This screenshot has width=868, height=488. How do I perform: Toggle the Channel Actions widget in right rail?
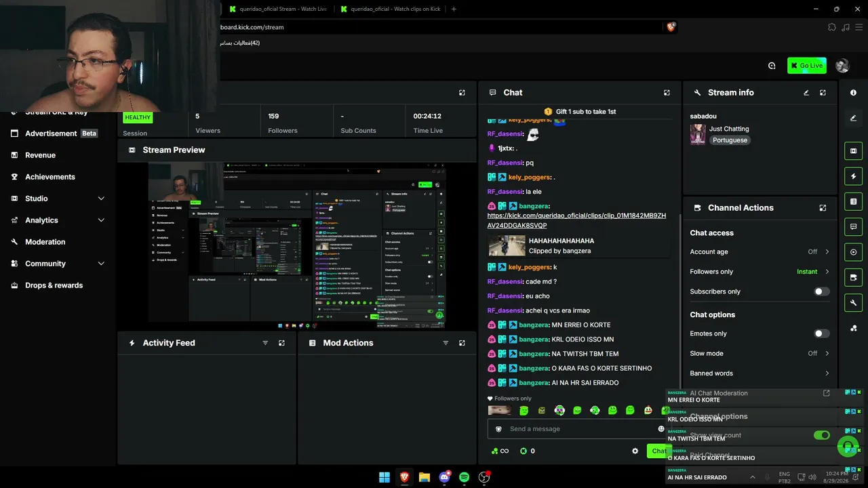(853, 277)
